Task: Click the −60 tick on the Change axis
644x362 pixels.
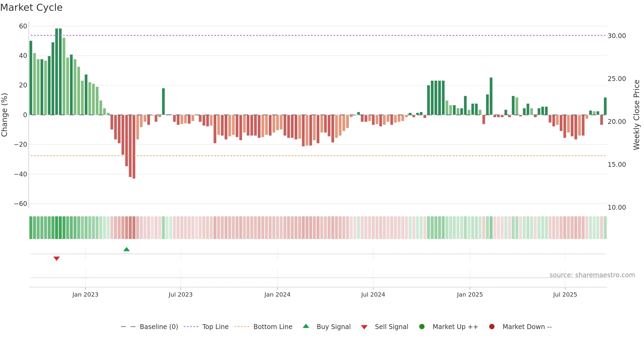Action: [21, 204]
